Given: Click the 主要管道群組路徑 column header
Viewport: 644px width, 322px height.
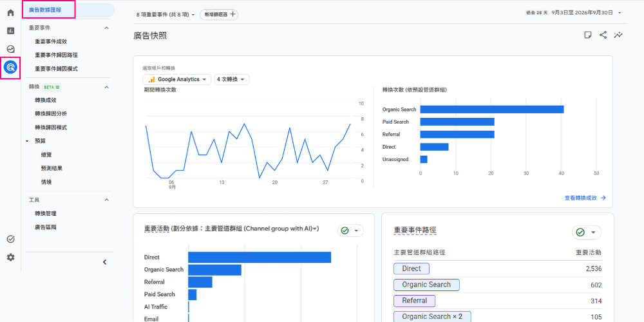Looking at the screenshot, I should (419, 252).
